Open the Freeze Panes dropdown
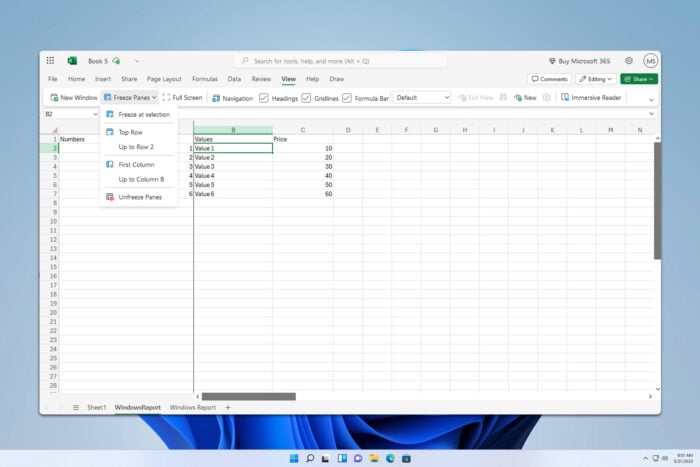 (130, 97)
